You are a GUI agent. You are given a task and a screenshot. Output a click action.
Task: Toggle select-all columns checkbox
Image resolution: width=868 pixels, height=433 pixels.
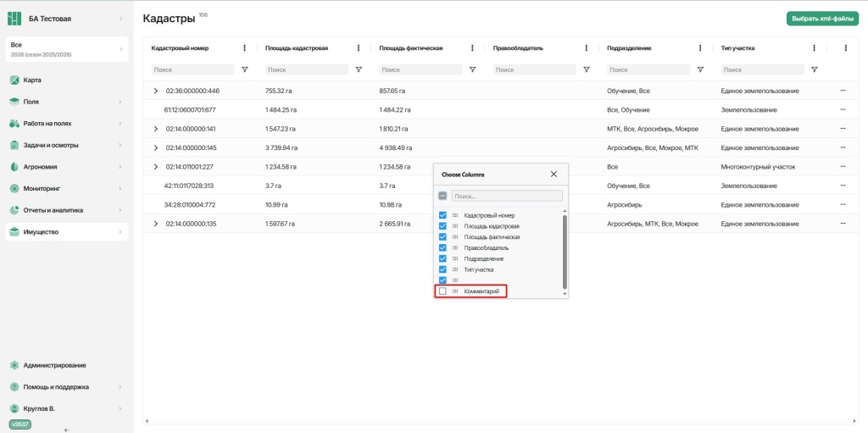[x=442, y=196]
